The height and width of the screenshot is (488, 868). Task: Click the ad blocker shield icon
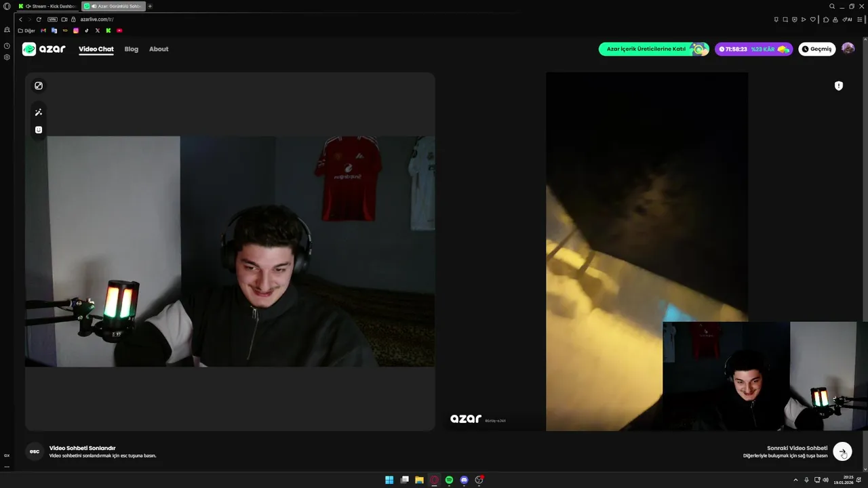pos(795,19)
